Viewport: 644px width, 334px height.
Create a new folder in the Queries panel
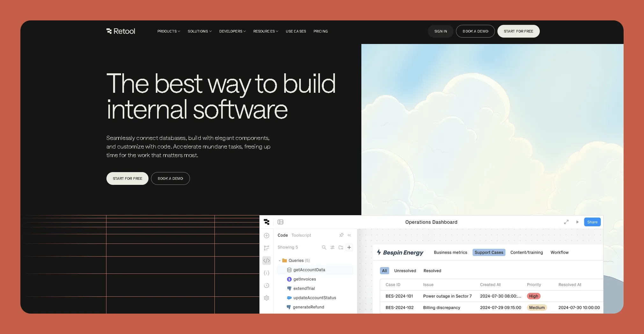tap(341, 247)
